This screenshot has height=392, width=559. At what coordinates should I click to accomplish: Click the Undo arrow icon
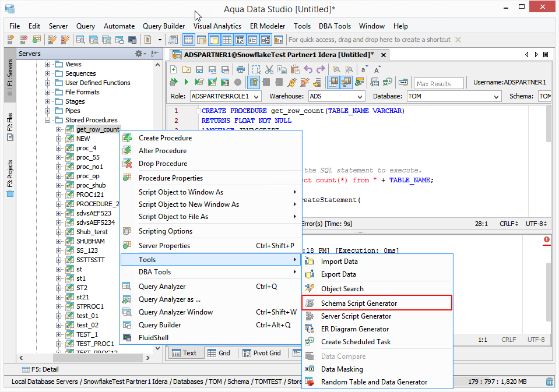[x=308, y=69]
